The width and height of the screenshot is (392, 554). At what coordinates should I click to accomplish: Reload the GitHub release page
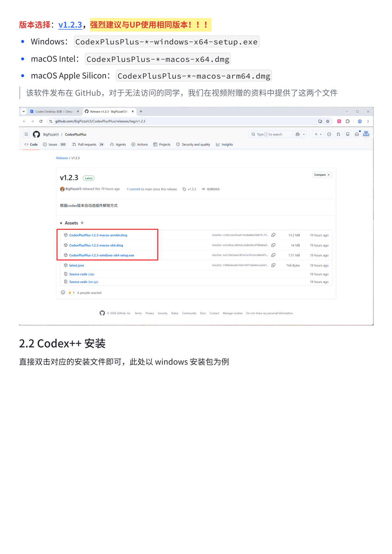pos(41,121)
